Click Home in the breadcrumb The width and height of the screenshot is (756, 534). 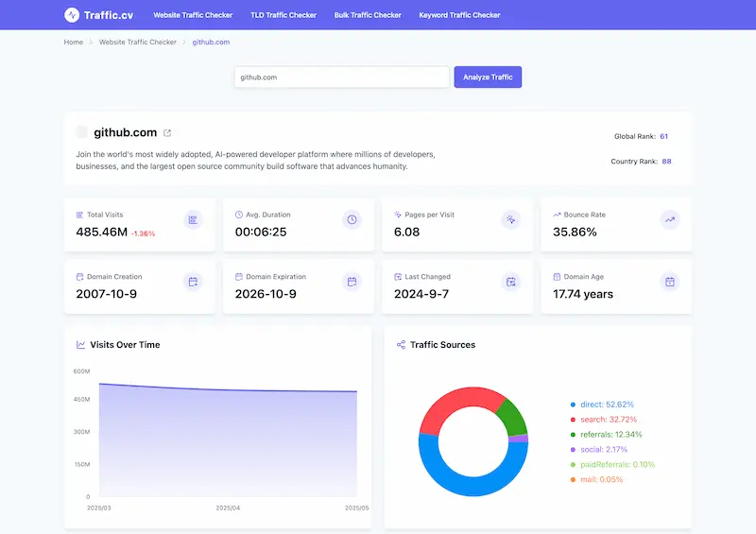pyautogui.click(x=74, y=42)
